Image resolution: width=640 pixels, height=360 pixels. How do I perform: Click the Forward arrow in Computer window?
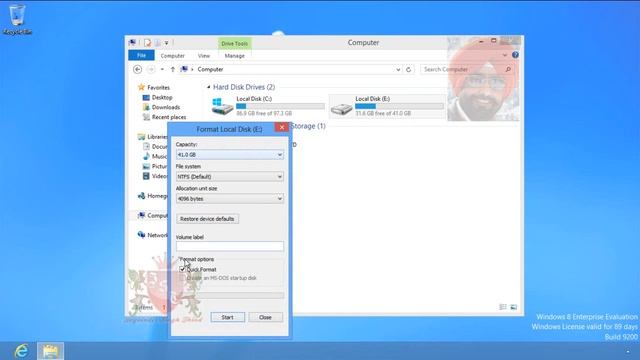pos(151,69)
